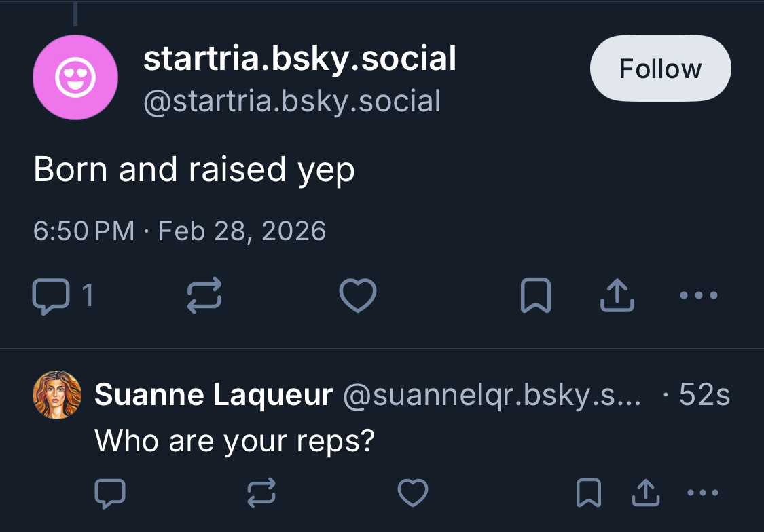Open the startria.bsky.social display name profile
Viewport: 764px width, 532px height.
[x=299, y=59]
